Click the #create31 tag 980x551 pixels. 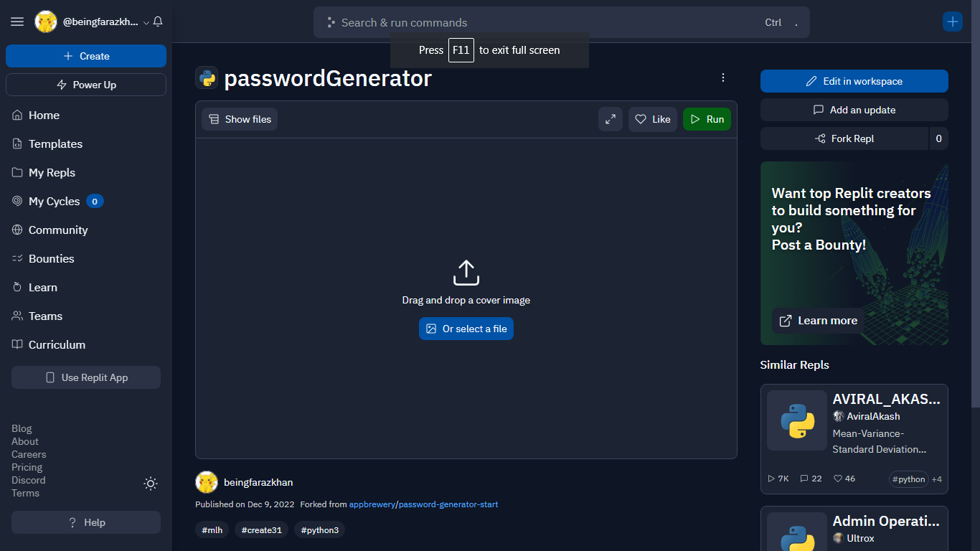[x=262, y=530]
